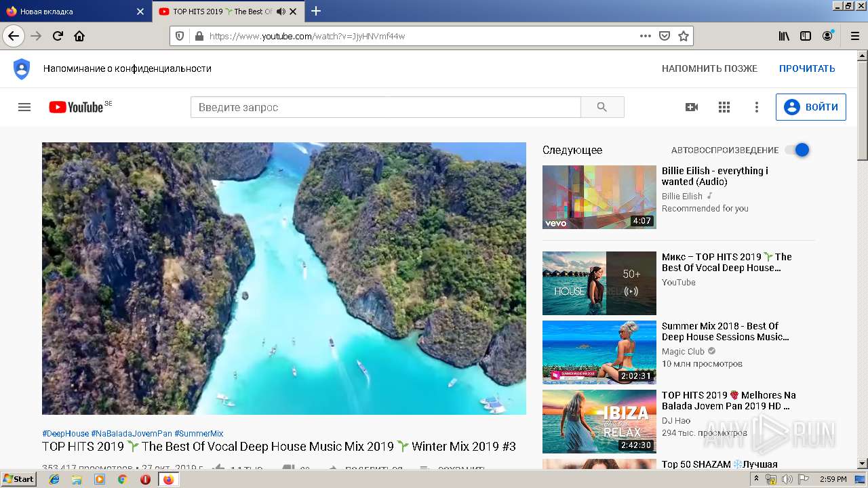Click the #NaBaladaJovemPan hashtag
Viewport: 868px width, 488px height.
click(132, 434)
